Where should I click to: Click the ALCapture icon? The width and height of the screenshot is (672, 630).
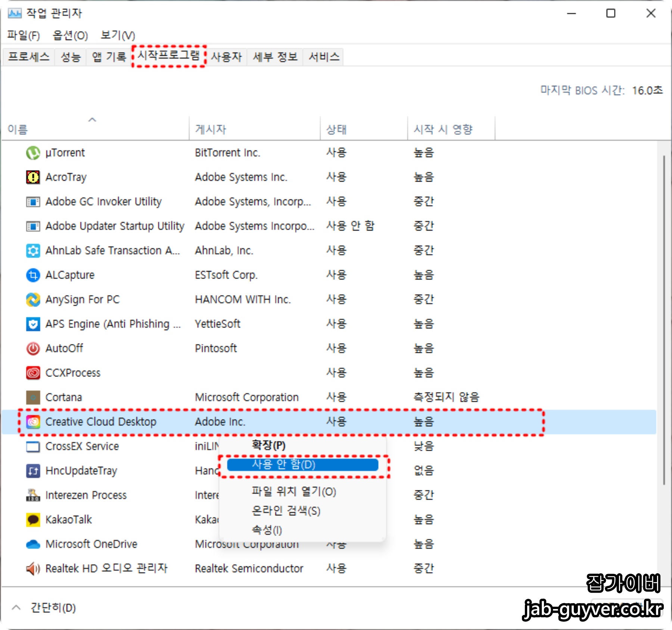coord(33,275)
